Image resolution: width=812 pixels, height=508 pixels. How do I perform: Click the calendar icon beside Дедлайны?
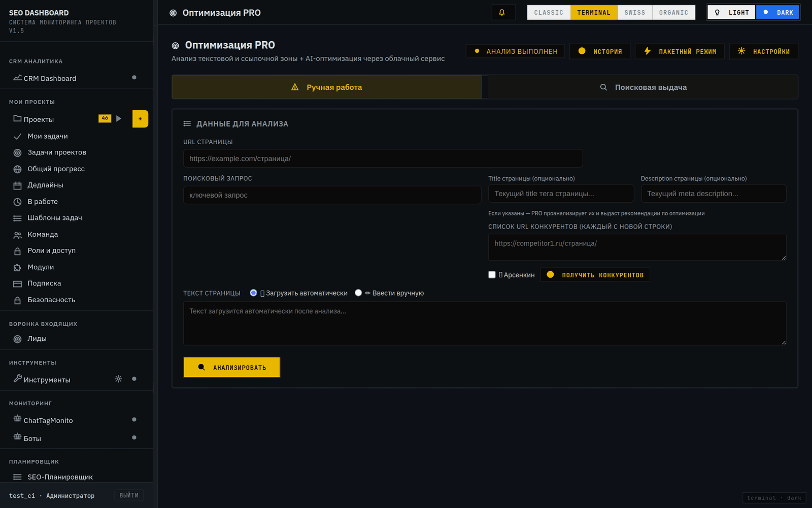click(17, 185)
